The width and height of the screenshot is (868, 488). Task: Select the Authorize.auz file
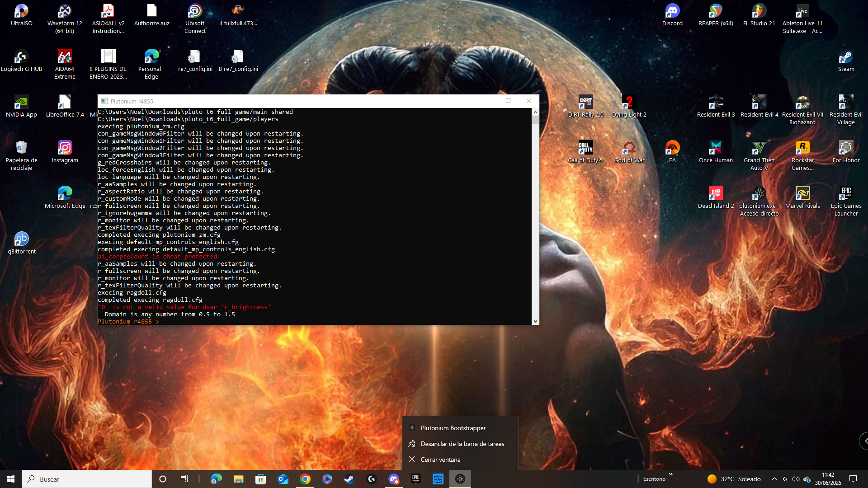tap(151, 15)
